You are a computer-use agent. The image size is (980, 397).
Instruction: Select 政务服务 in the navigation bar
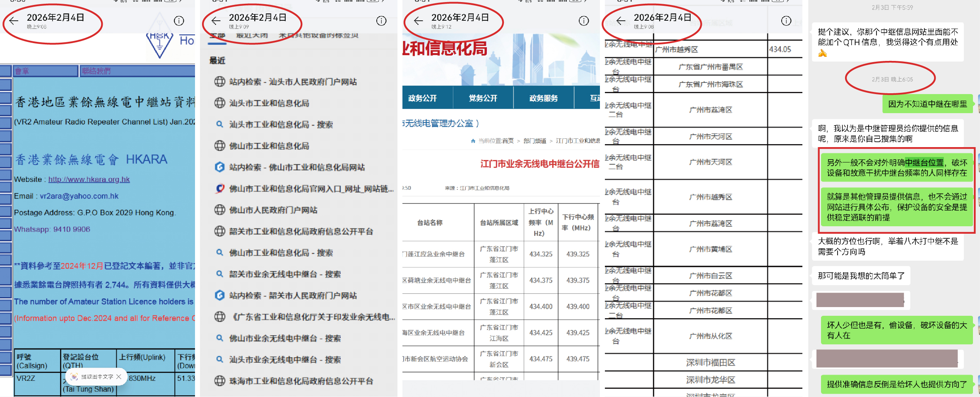(x=544, y=98)
